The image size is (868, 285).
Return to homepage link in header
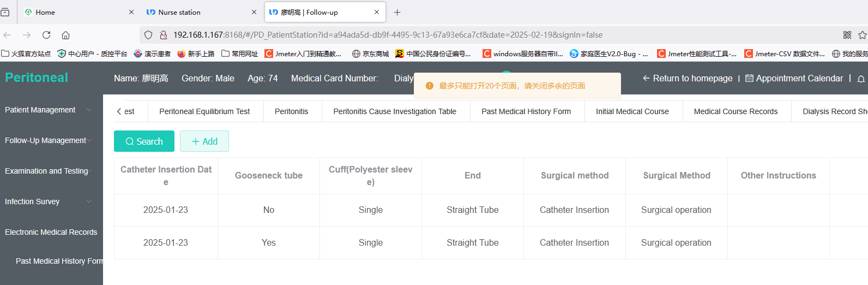(x=688, y=79)
